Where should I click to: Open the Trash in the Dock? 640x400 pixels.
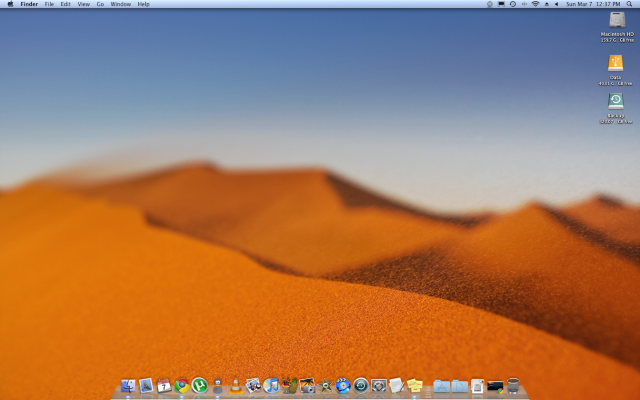(513, 386)
